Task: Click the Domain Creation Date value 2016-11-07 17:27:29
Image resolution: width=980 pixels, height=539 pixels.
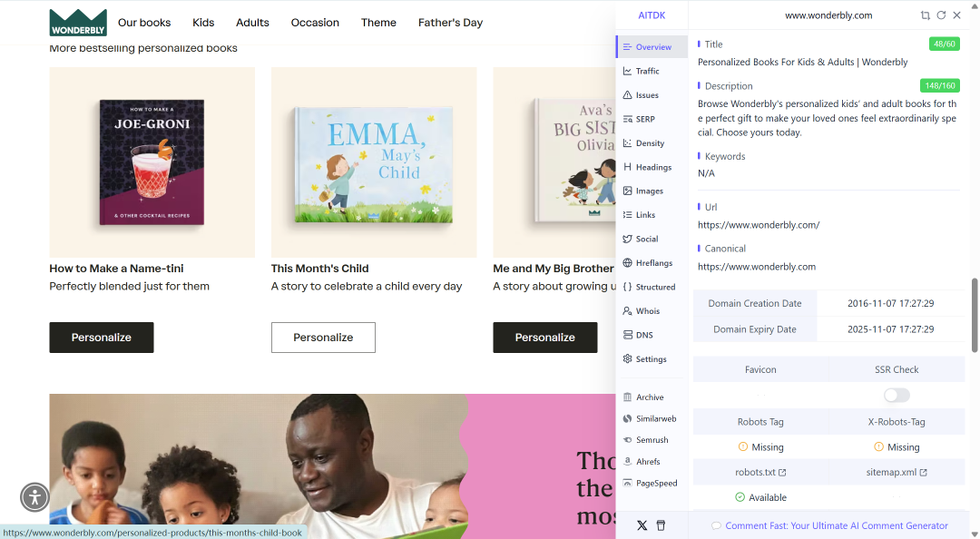Action: point(891,303)
